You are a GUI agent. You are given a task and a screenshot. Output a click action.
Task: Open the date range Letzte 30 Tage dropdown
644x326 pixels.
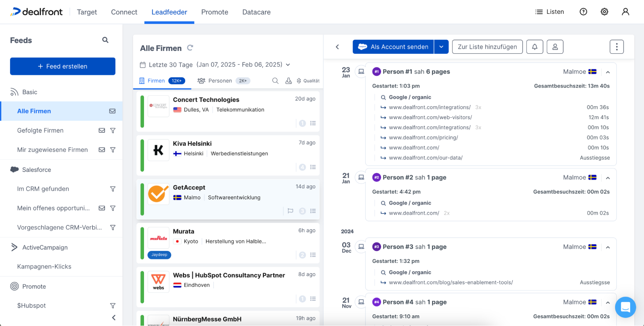(x=215, y=65)
